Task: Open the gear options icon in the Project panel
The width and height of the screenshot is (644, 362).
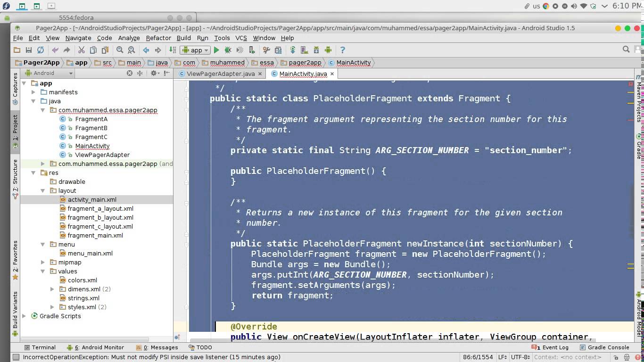Action: (x=153, y=73)
